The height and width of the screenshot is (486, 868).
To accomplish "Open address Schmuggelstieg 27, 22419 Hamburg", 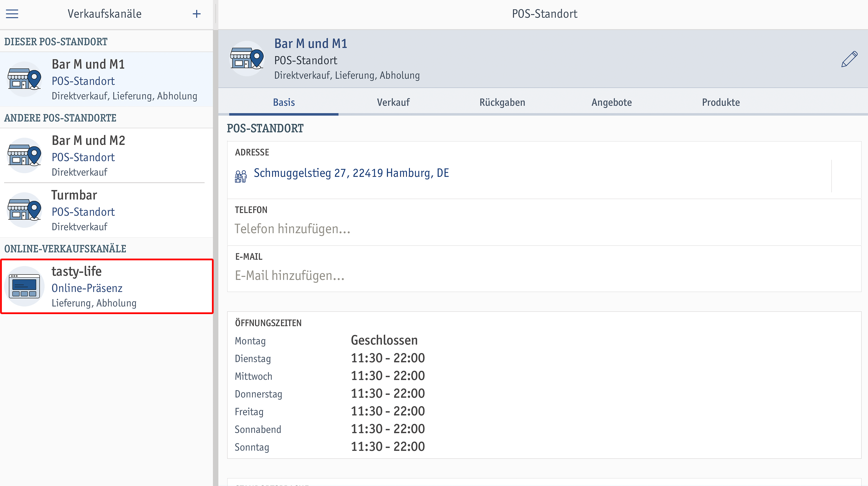I will click(x=351, y=173).
